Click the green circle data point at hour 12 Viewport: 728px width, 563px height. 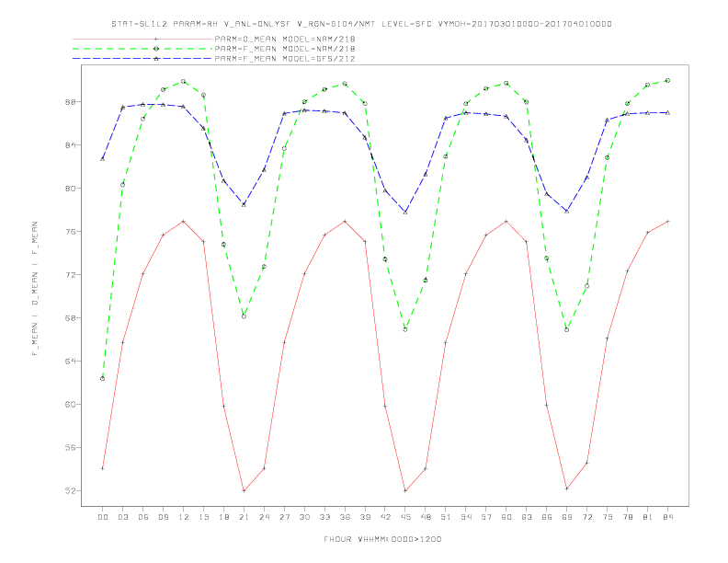[x=184, y=81]
